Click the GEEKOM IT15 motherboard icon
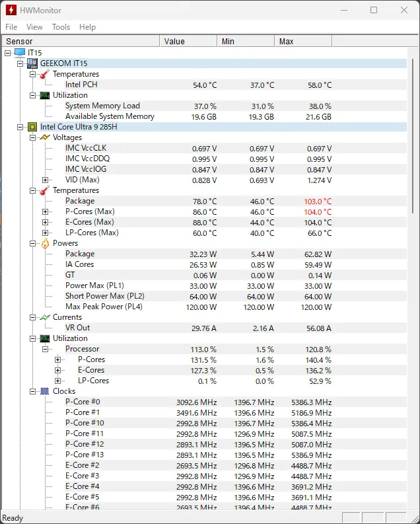Viewport: 420px width, 524px height. coord(32,63)
